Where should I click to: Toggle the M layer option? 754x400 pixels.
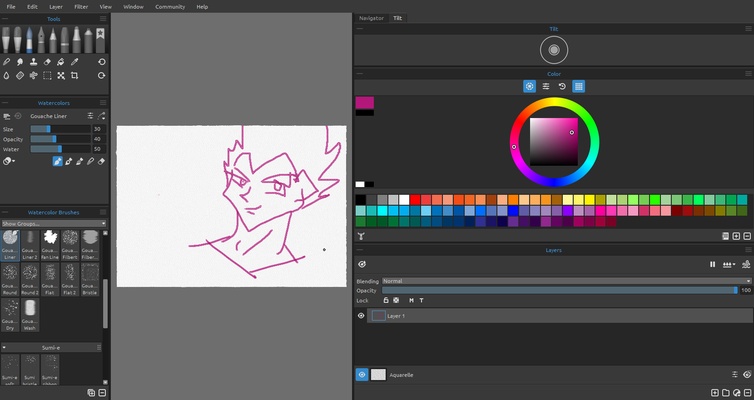(x=411, y=300)
